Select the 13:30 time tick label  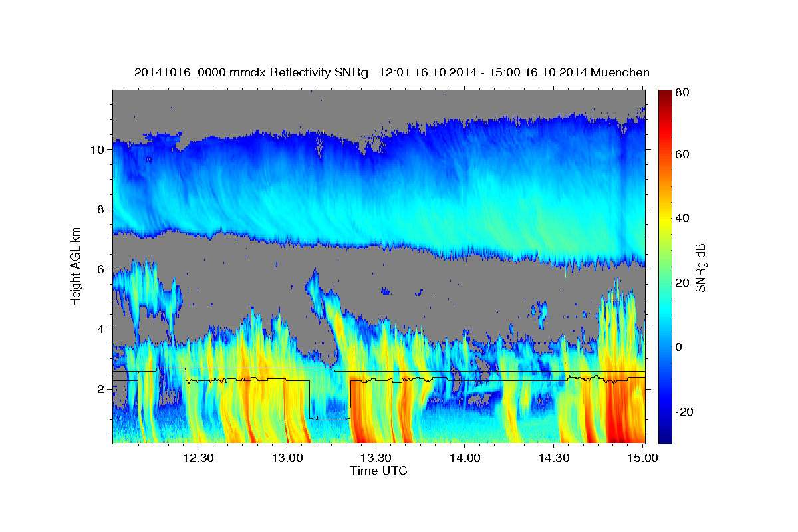376,458
